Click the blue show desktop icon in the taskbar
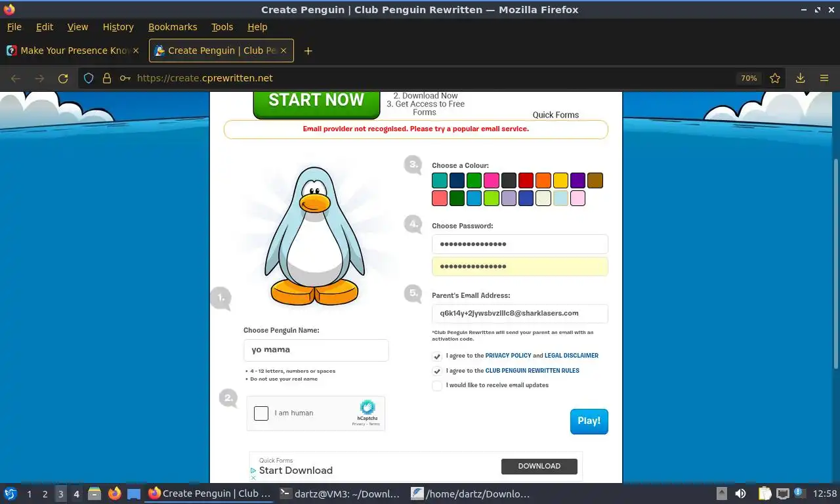Image resolution: width=840 pixels, height=504 pixels. [134, 493]
